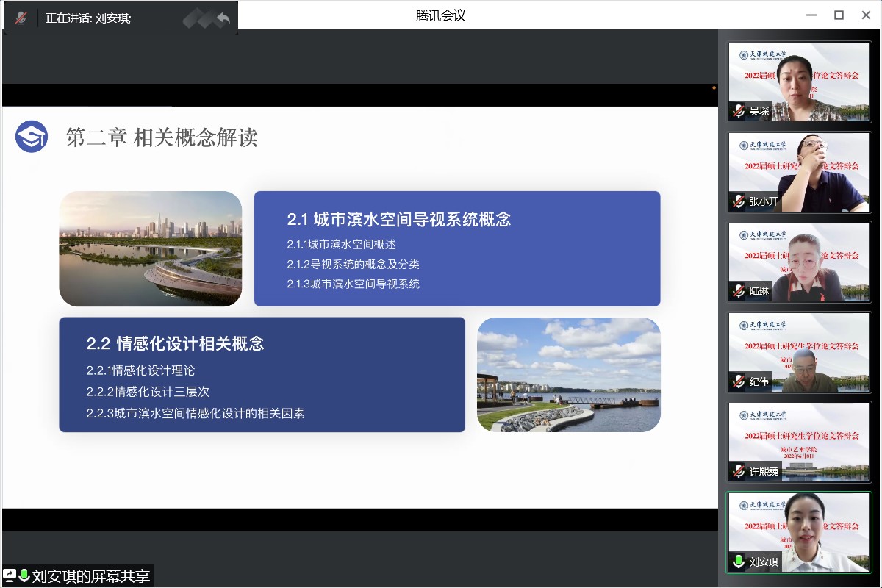
Task: Click the 正在讲话: 刘安琪 speaking label
Action: (x=88, y=18)
